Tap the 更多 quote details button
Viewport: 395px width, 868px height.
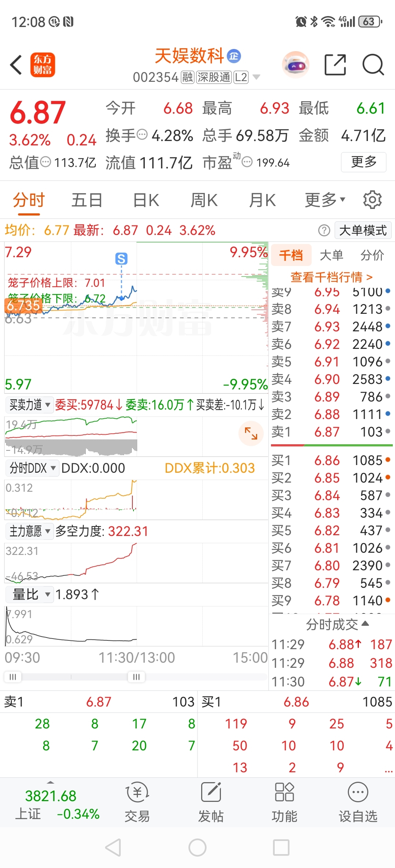click(x=364, y=162)
